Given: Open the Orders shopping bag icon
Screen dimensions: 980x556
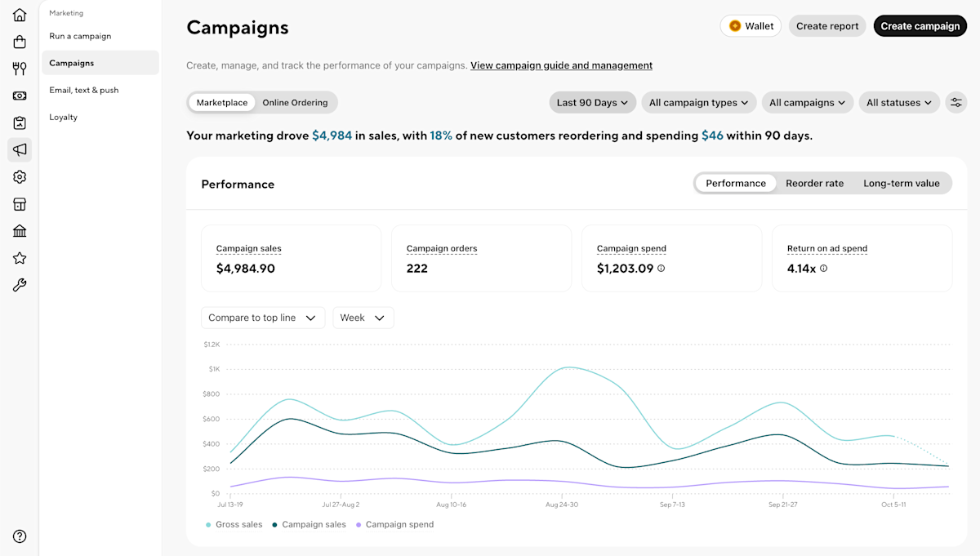Looking at the screenshot, I should pos(20,42).
